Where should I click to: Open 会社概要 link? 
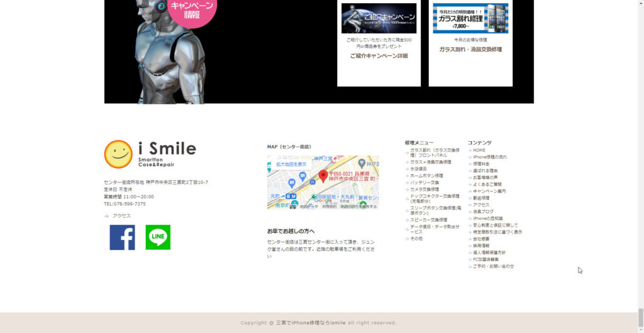pyautogui.click(x=481, y=239)
